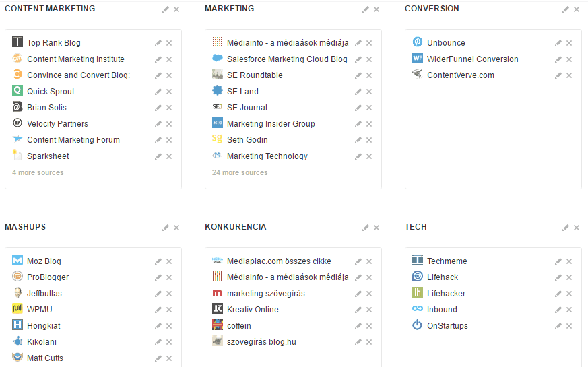Edit the Moz Blog source
The image size is (588, 367).
click(158, 261)
